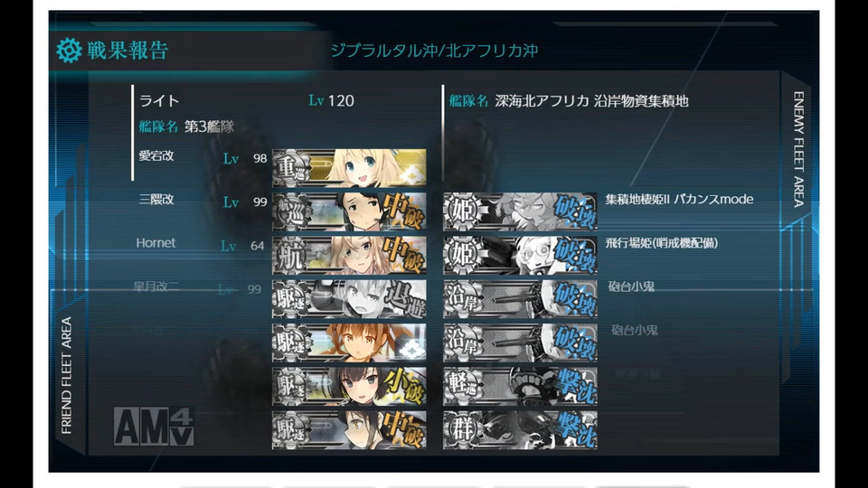
Task: Click the 重巡 class badge icon
Action: coord(291,168)
